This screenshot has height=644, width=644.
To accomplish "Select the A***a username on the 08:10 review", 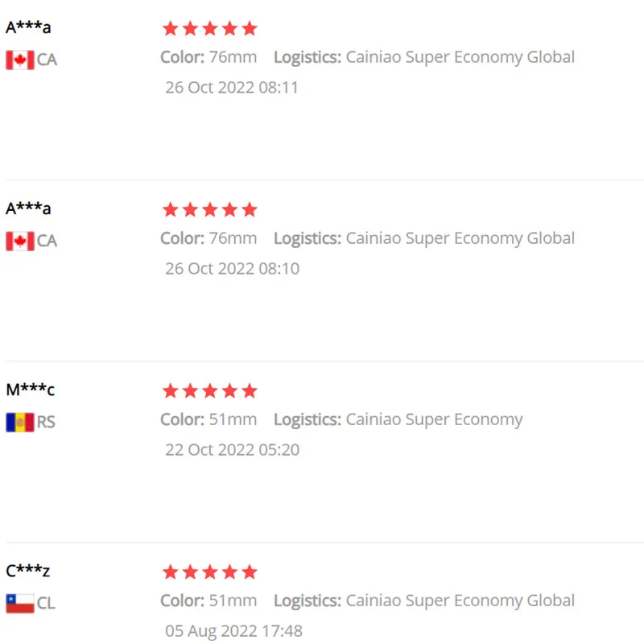I will (28, 208).
